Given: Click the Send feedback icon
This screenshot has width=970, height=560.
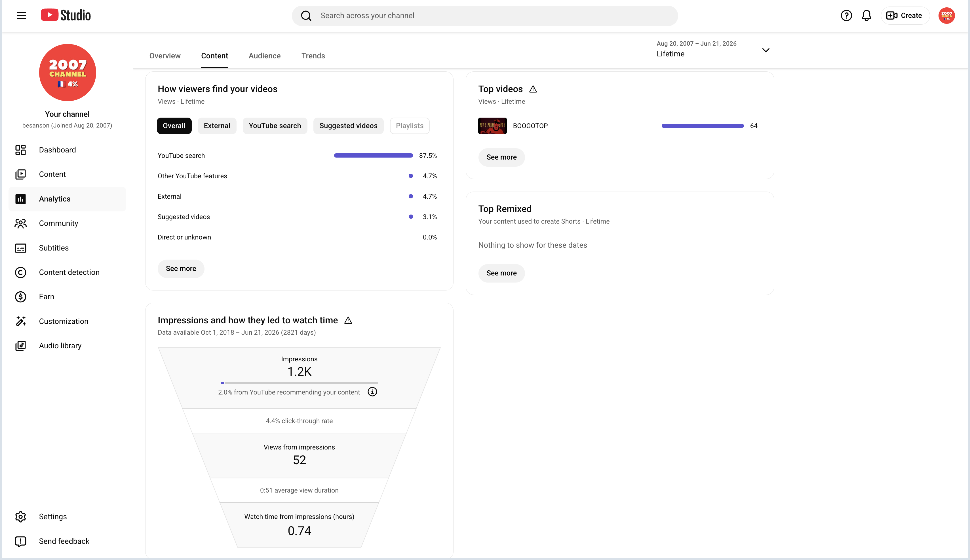Looking at the screenshot, I should (x=20, y=541).
